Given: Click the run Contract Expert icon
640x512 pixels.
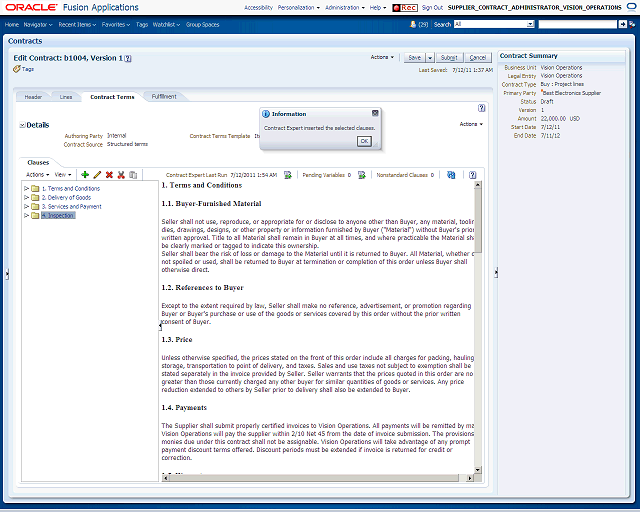Looking at the screenshot, I should [288, 175].
